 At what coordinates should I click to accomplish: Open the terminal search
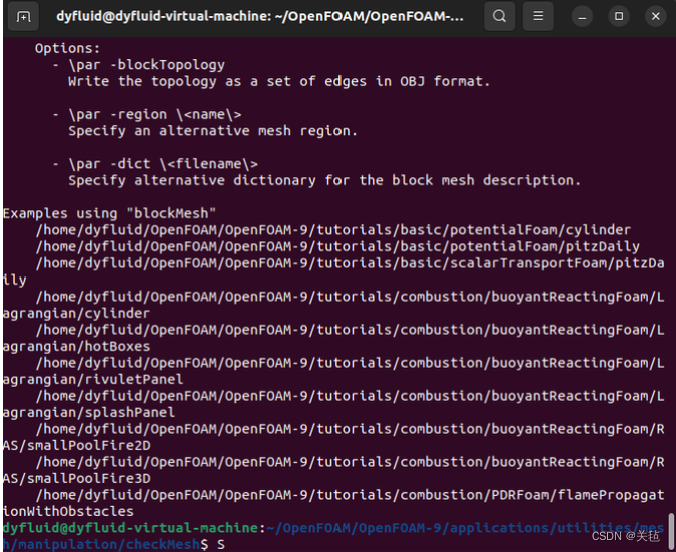pyautogui.click(x=499, y=16)
